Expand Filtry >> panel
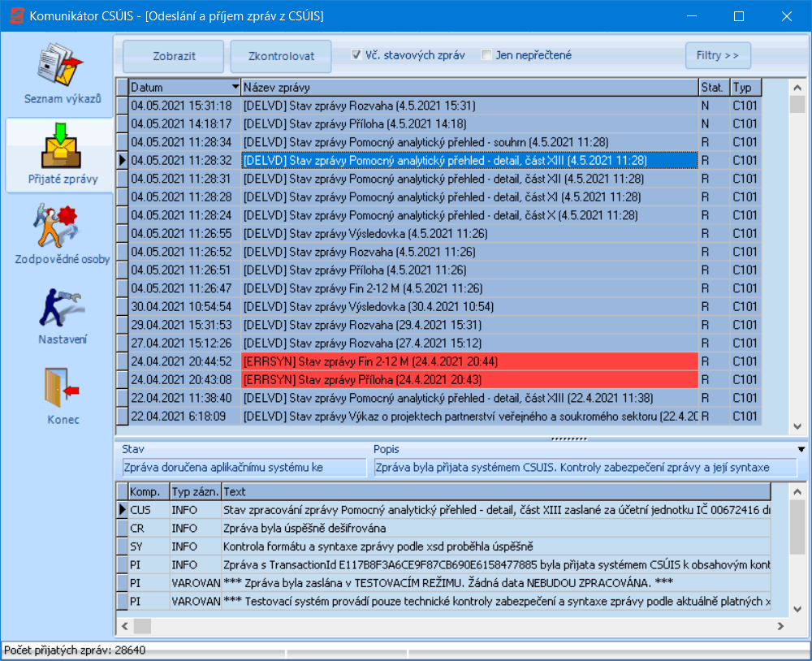The height and width of the screenshot is (661, 812). point(717,55)
